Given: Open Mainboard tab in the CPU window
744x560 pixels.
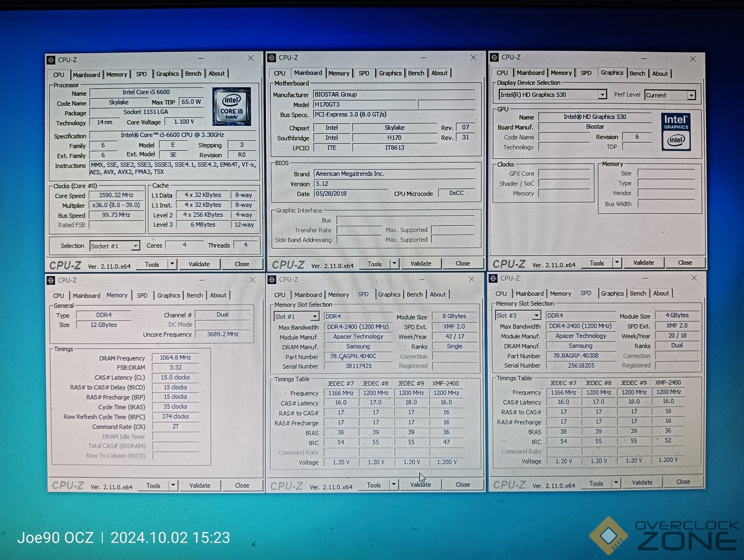Looking at the screenshot, I should (86, 75).
